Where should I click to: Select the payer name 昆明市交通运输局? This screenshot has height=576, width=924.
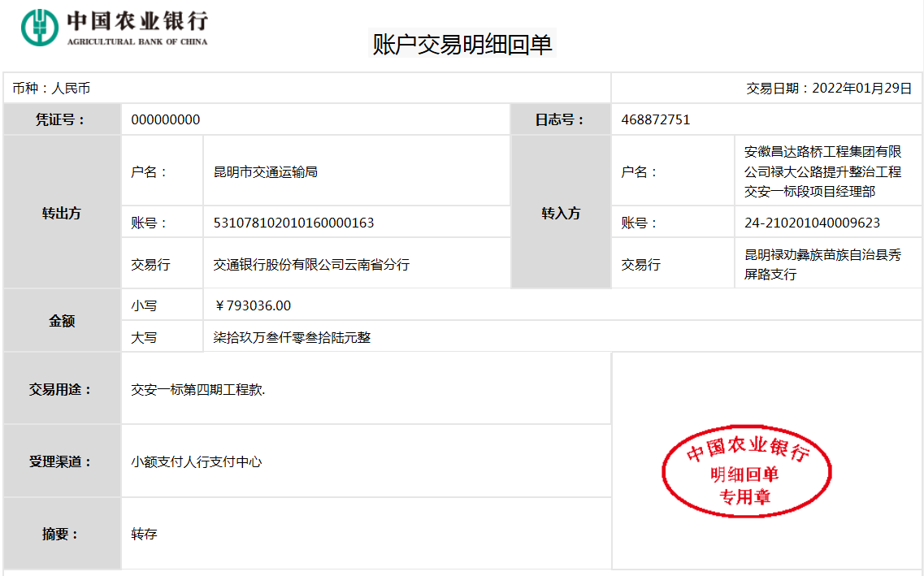[265, 172]
